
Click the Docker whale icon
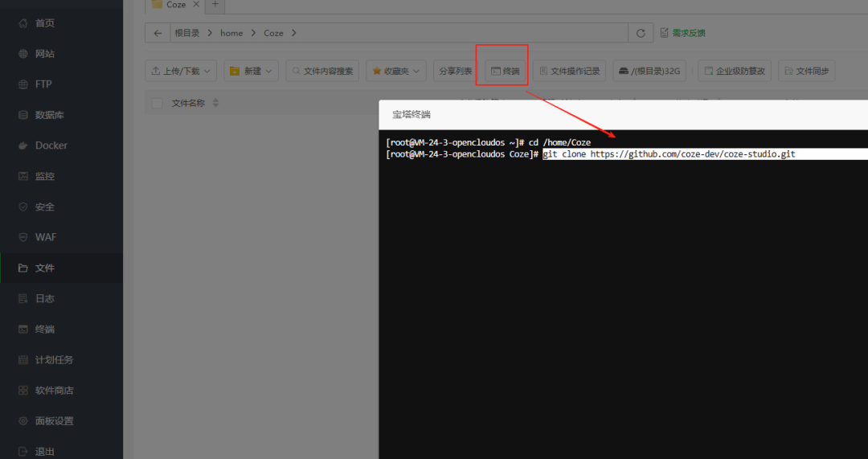click(23, 145)
